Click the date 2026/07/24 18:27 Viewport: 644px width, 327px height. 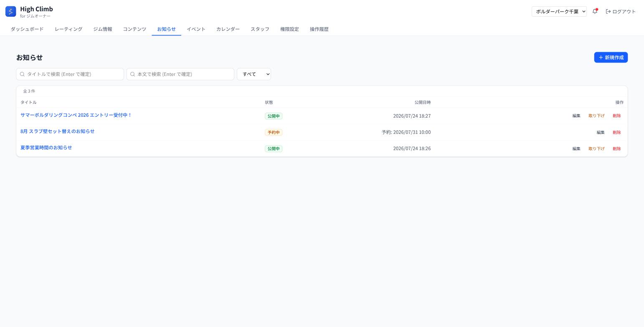click(412, 116)
